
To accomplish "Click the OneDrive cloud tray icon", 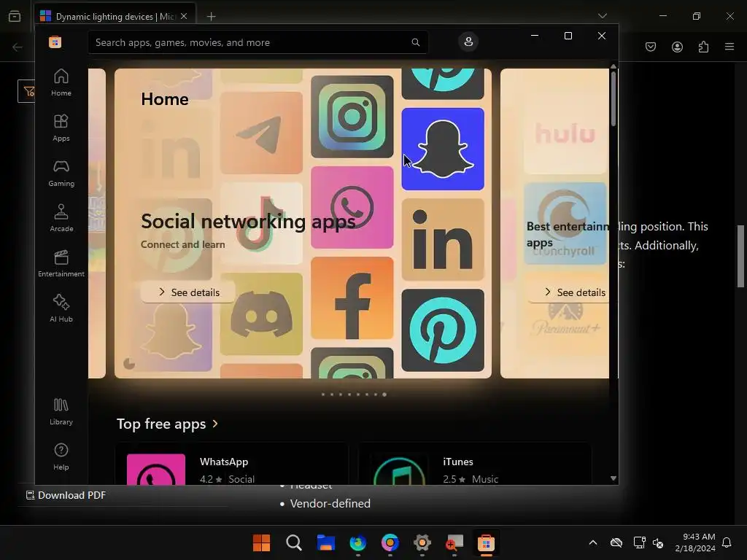I will pos(616,542).
